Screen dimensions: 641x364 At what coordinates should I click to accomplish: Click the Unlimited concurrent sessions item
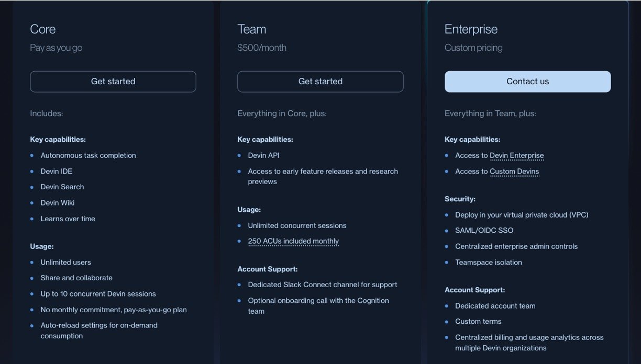coord(297,226)
